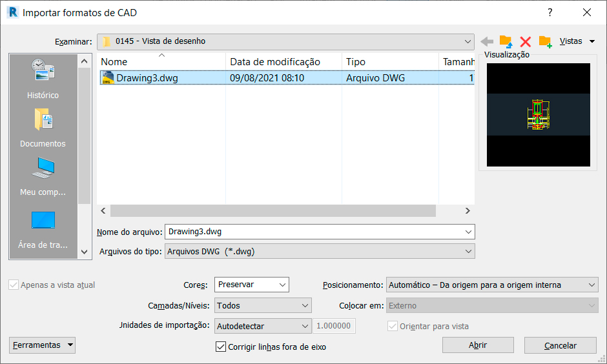
Task: Create a new folder icon
Action: coord(546,41)
